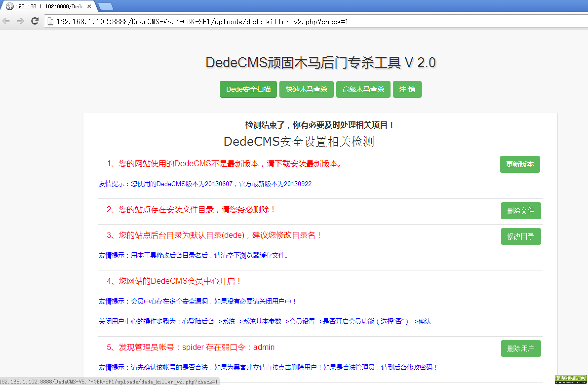Click 修改目录 button
The width and height of the screenshot is (588, 385).
[521, 237]
